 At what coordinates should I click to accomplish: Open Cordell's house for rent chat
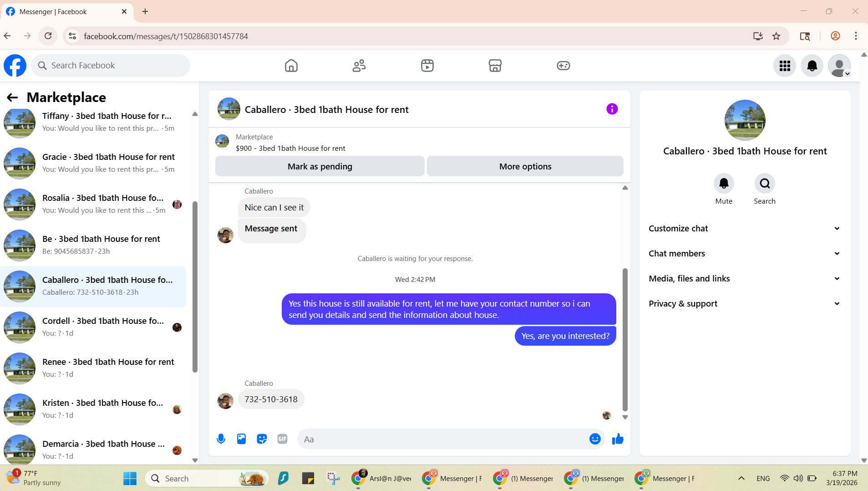click(93, 327)
